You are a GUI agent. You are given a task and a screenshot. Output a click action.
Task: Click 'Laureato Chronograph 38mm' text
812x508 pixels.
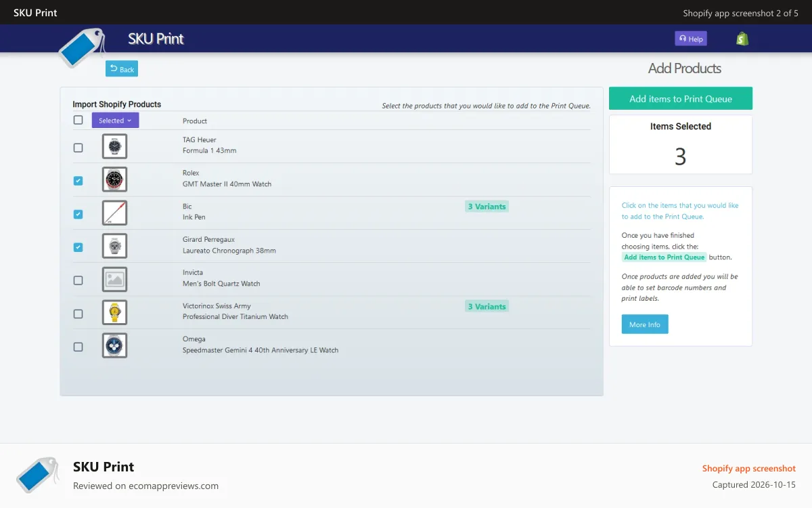[229, 250]
